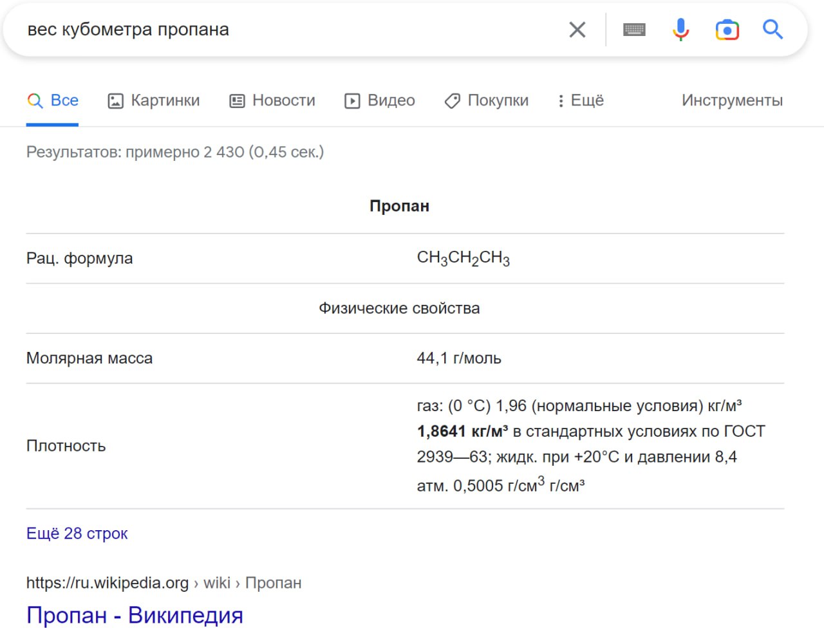Click the blue magnifier search button
824x644 pixels.
pyautogui.click(x=772, y=30)
